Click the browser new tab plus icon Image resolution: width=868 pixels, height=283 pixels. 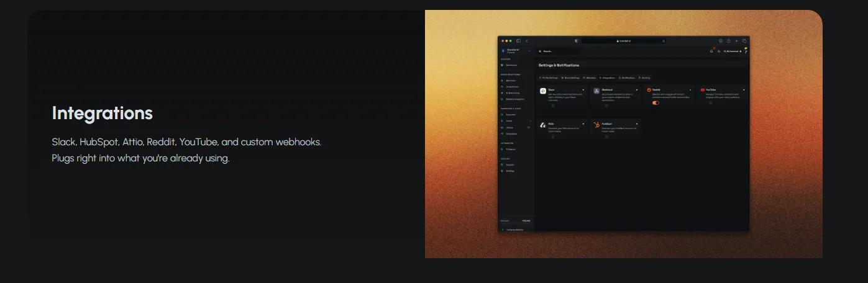point(736,41)
